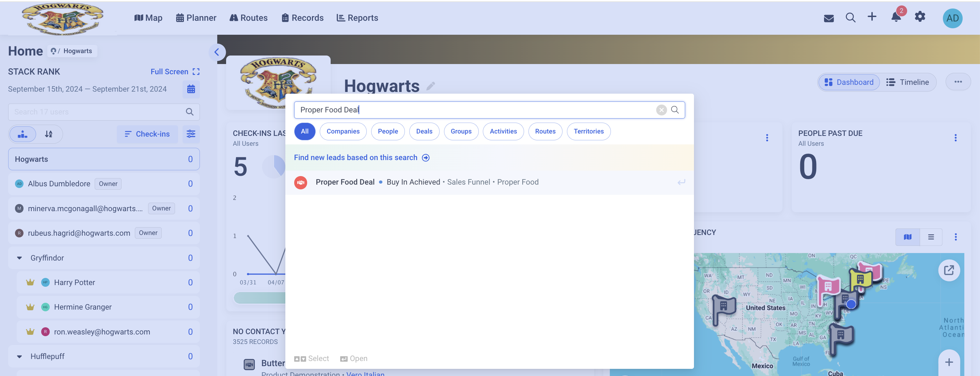
Task: Click the Proper Food Deal handshake icon
Action: click(x=301, y=182)
